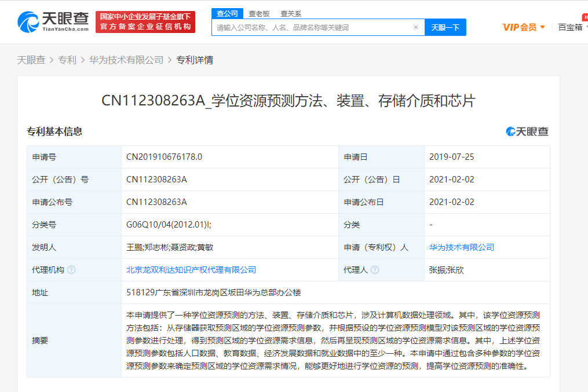The image size is (588, 392).
Task: Click the 摘要 row label
Action: (40, 340)
